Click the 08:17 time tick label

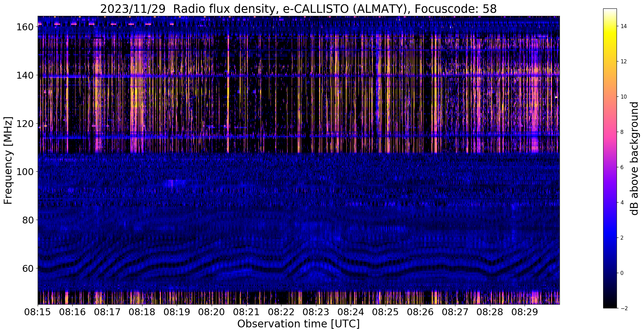coord(107,312)
